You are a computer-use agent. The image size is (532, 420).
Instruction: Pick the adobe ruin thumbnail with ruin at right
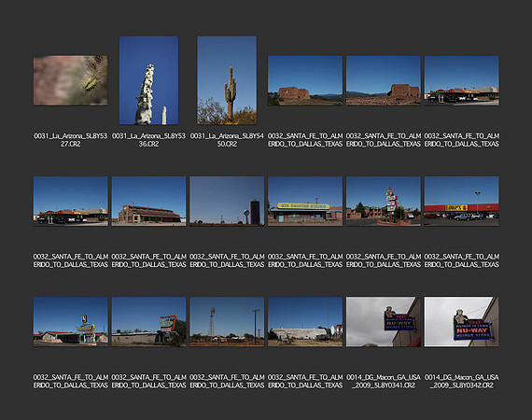[x=383, y=80]
